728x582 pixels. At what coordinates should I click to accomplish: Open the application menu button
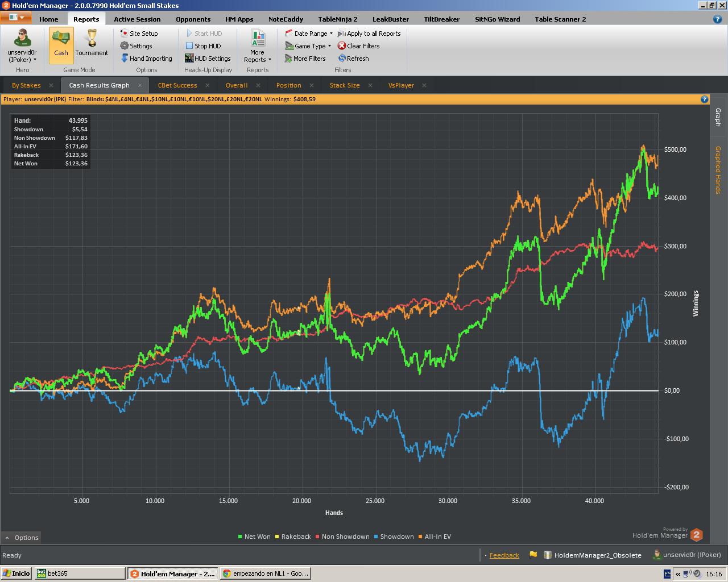point(16,18)
